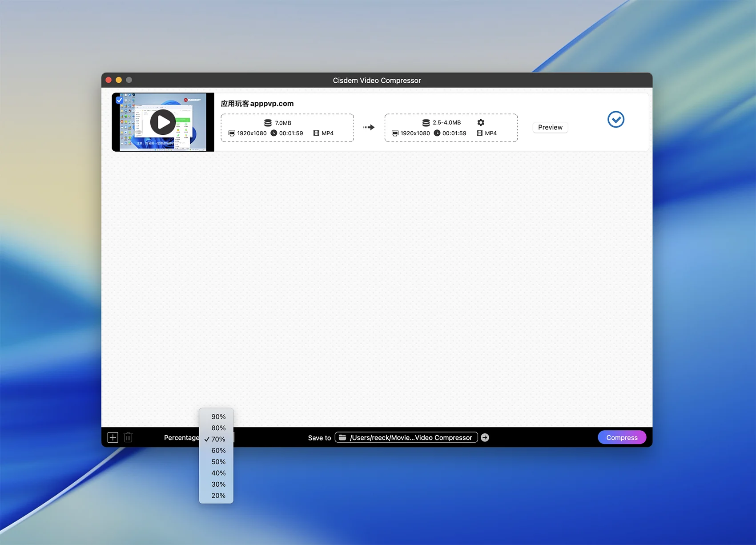Viewport: 756px width, 545px height.
Task: Uncheck the video selection checkbox
Action: pos(119,100)
